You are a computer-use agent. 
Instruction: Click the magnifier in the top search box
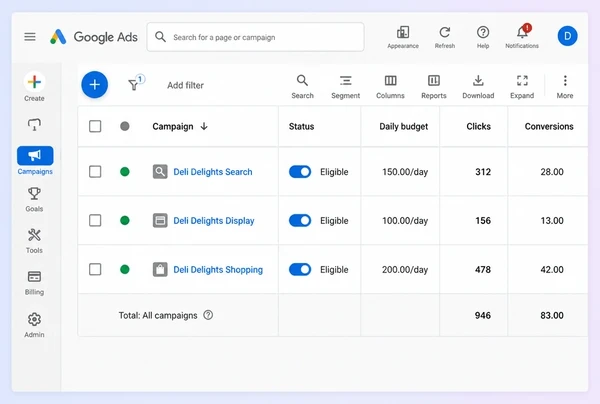point(160,37)
